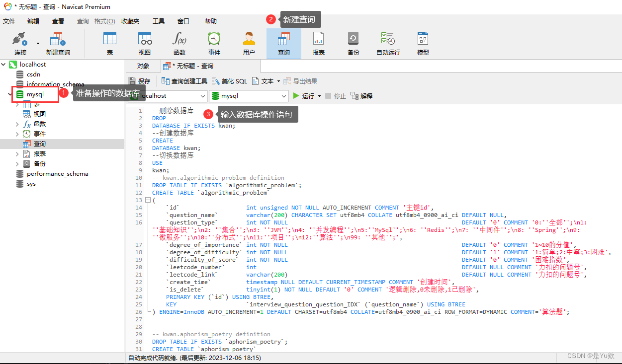The image size is (622, 364).
Task: Select the Queries (查询) tree item
Action: [40, 144]
